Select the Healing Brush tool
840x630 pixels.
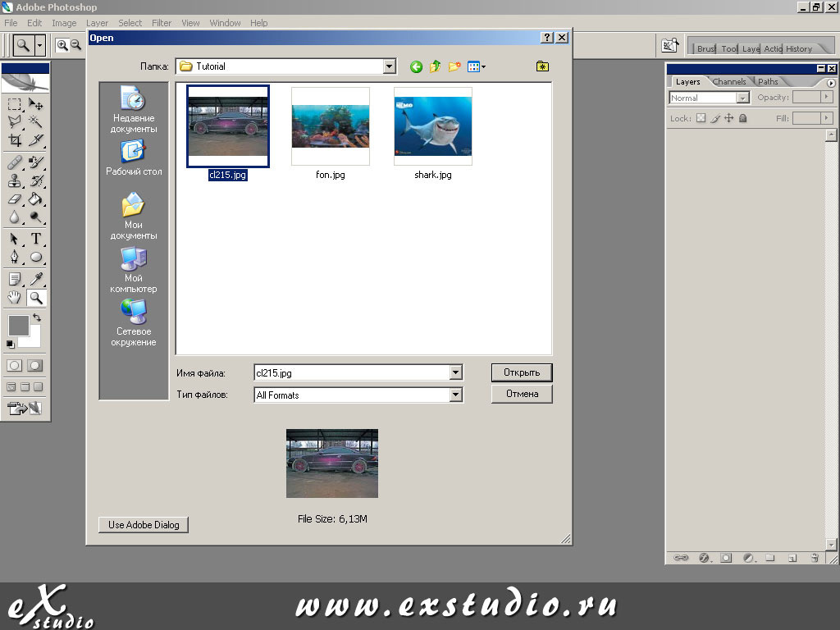15,162
